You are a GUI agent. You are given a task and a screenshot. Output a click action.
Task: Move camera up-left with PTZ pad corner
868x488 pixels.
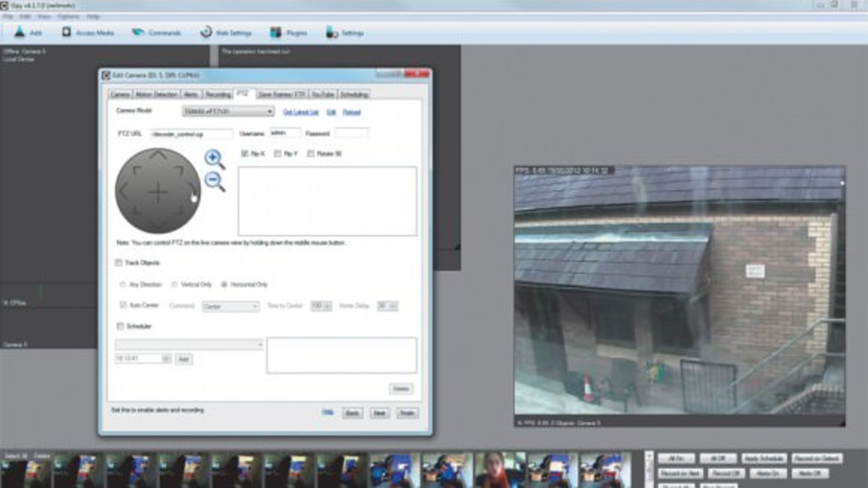click(137, 171)
